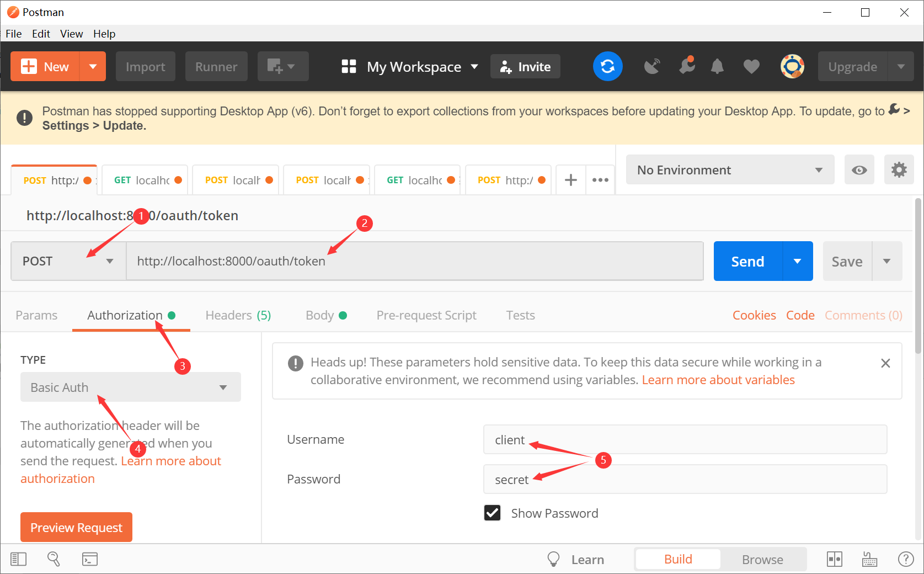The image size is (924, 574).
Task: Open the tab options ellipsis menu
Action: 600,180
